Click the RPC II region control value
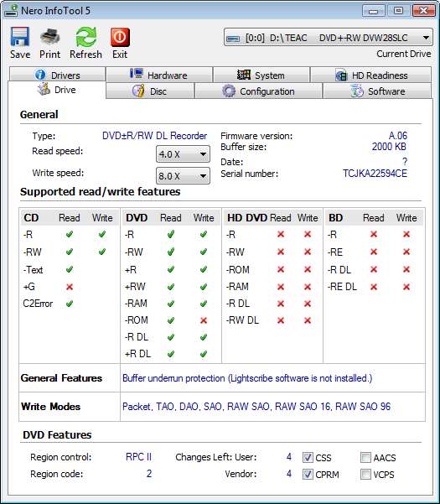This screenshot has height=504, width=440. (138, 457)
